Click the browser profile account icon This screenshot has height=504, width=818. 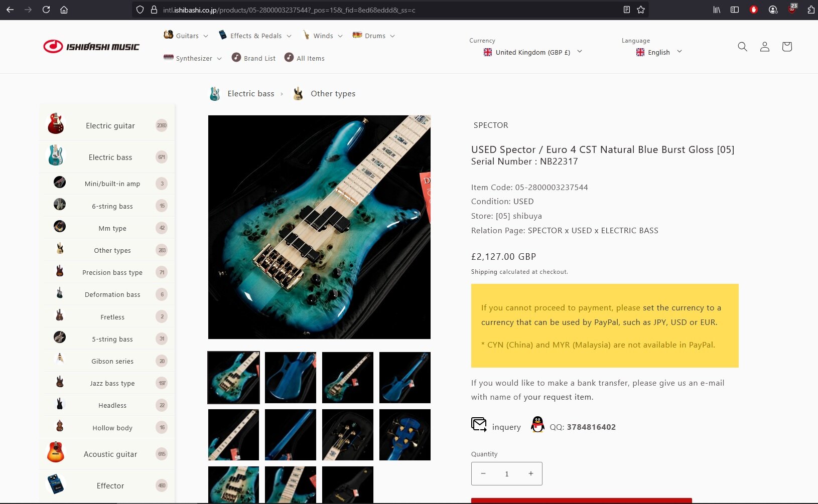tap(773, 10)
